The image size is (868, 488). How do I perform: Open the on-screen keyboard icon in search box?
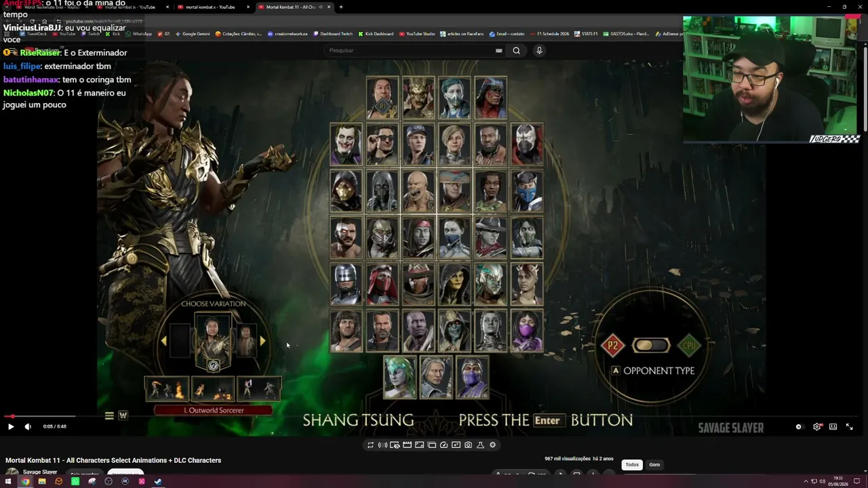(499, 50)
